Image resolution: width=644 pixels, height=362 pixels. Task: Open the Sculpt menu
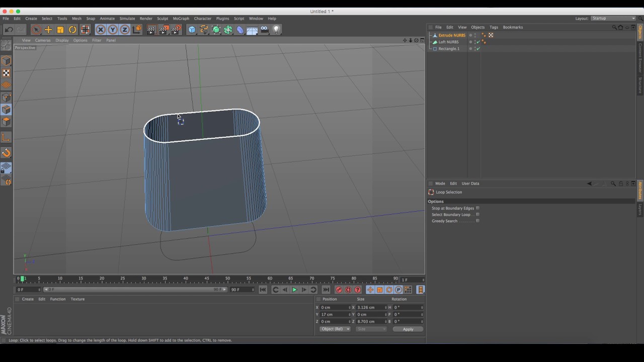point(163,19)
